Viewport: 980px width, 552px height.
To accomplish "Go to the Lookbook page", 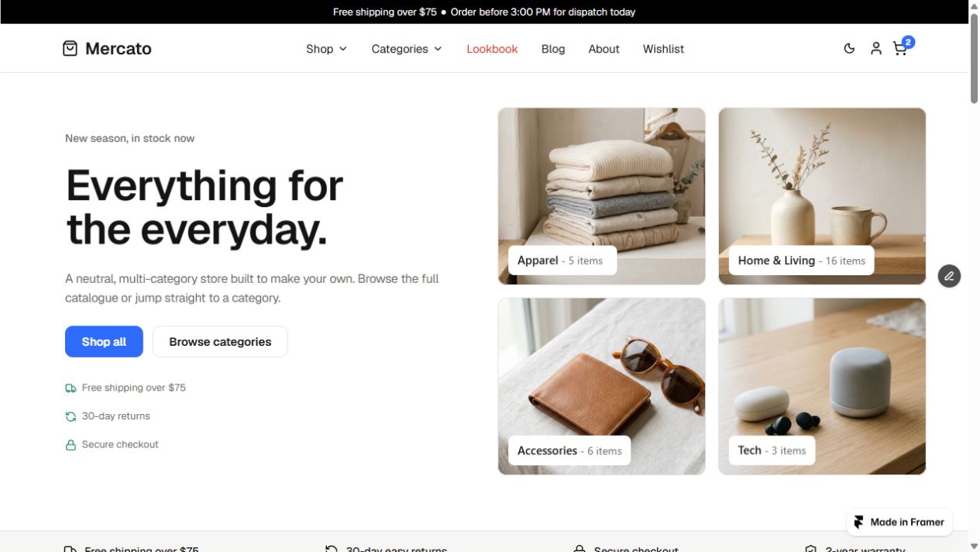I will 492,49.
